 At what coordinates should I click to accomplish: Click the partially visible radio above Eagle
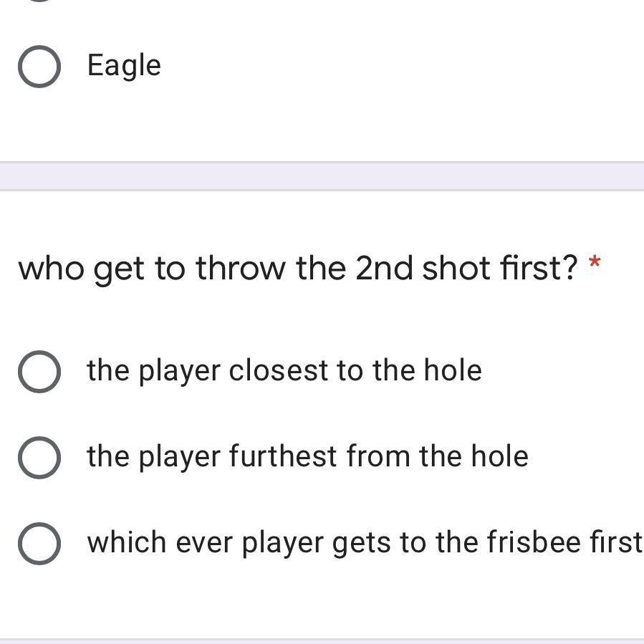(39, 1)
